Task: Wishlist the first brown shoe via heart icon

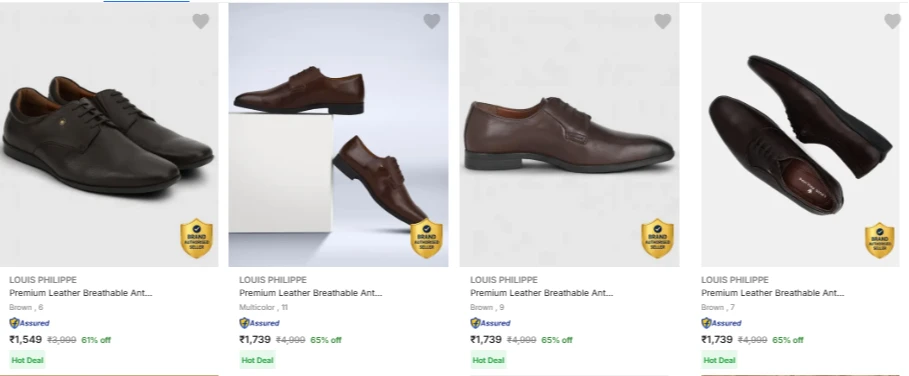Action: [201, 21]
